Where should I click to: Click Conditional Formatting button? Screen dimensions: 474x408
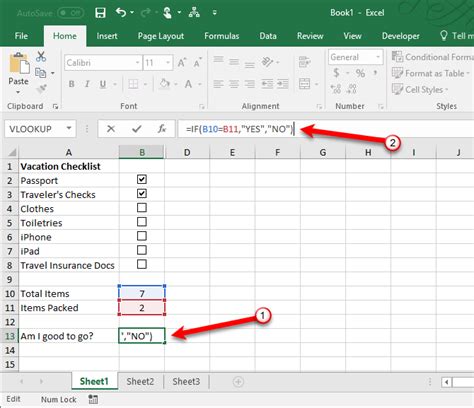click(x=433, y=57)
